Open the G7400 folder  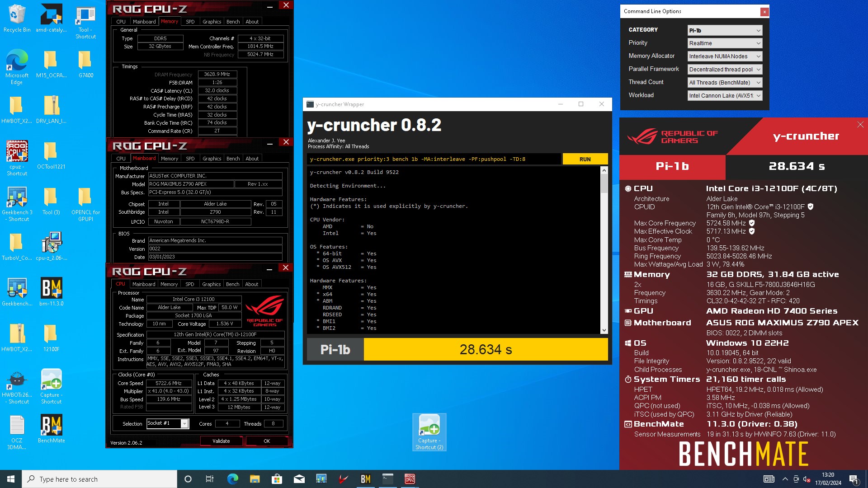pos(85,64)
